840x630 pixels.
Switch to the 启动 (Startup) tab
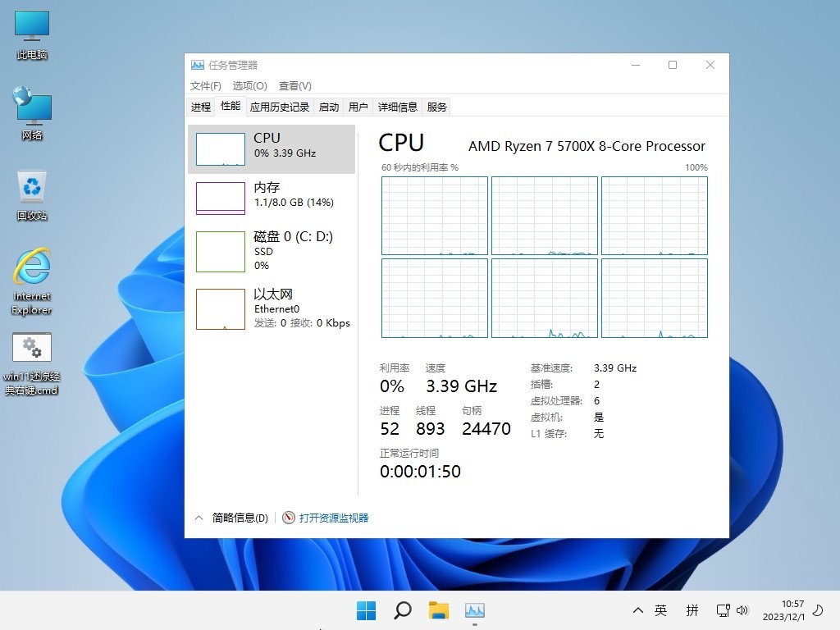tap(328, 107)
